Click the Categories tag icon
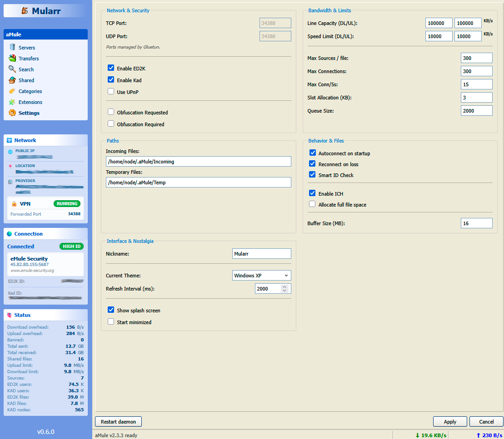The width and height of the screenshot is (504, 439). point(12,91)
